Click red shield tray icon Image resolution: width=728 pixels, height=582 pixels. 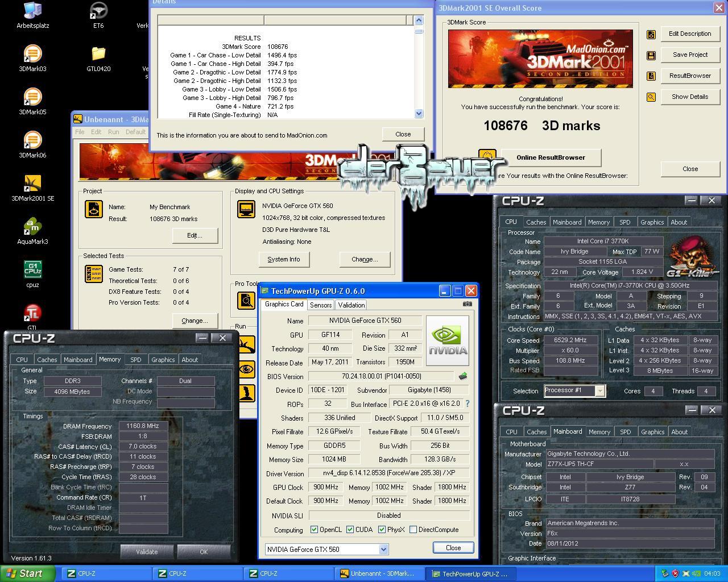(675, 573)
